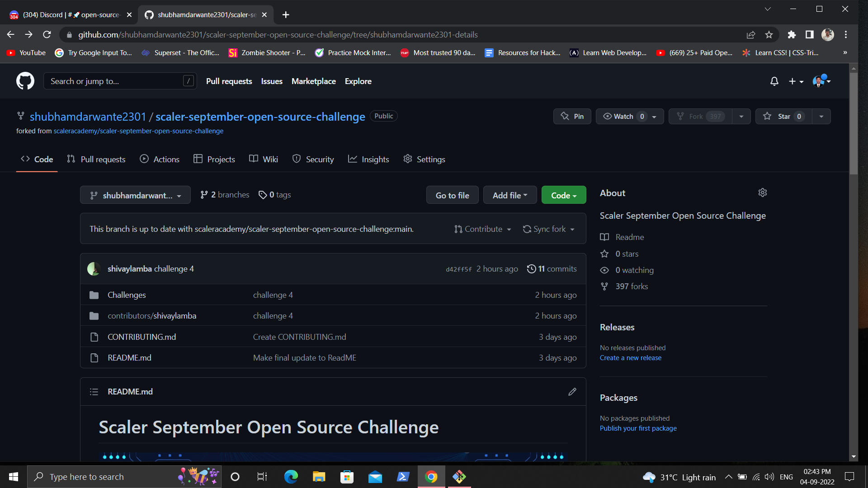868x488 pixels.
Task: Click the About section settings gear icon
Action: point(762,192)
